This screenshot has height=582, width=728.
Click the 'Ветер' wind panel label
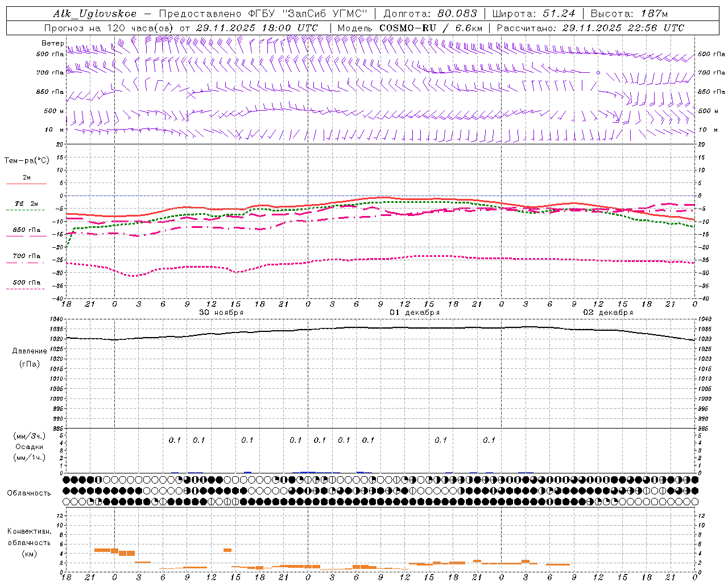point(52,43)
